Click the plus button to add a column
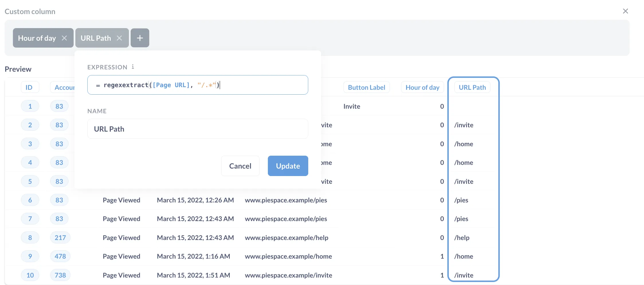This screenshot has height=285, width=644. click(140, 38)
